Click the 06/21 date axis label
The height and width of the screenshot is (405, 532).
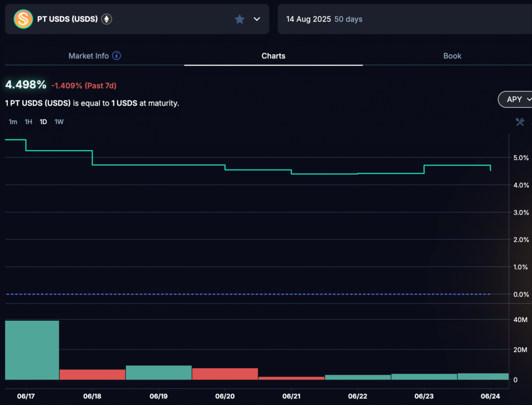click(291, 396)
